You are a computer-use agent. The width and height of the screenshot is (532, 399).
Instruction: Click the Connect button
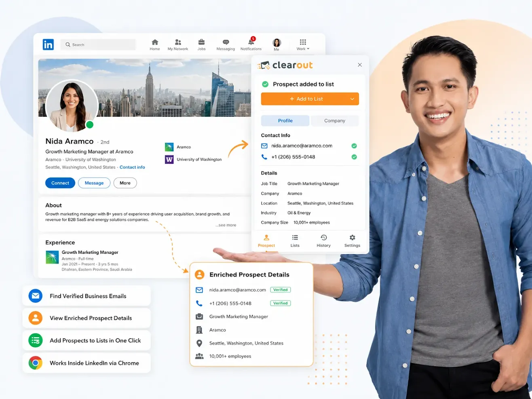tap(60, 183)
